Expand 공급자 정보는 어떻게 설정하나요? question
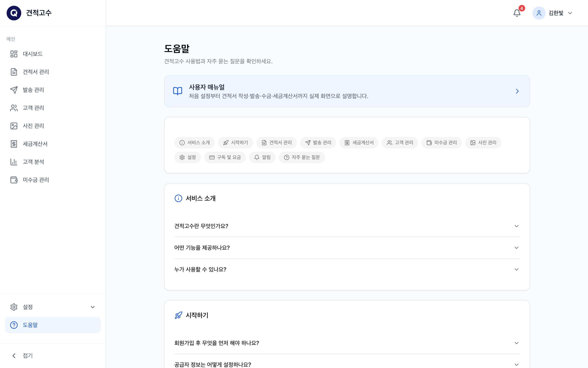 tap(347, 364)
